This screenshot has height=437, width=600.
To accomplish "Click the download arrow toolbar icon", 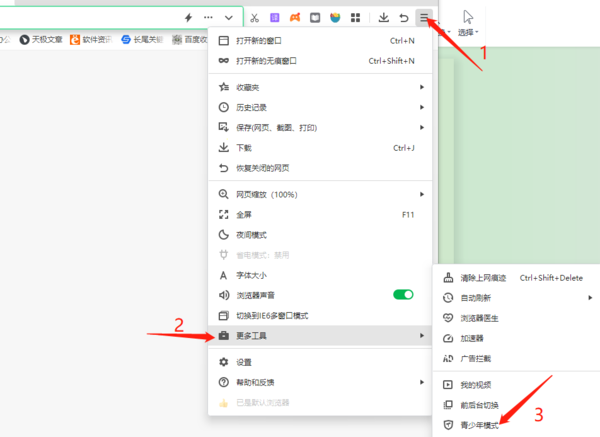I will tap(383, 18).
